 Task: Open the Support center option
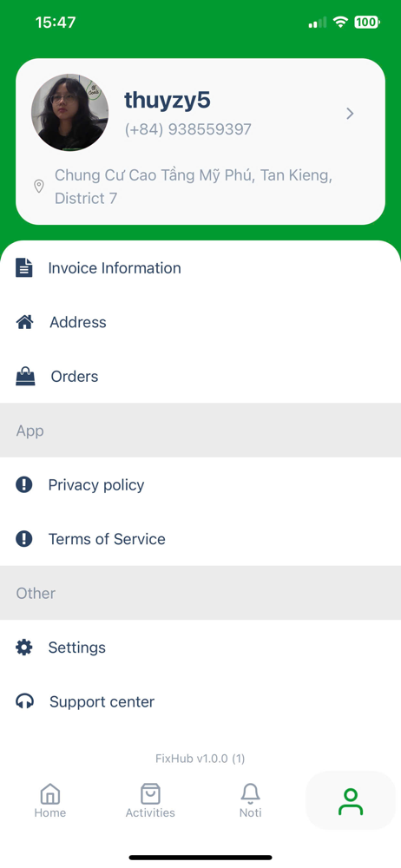point(200,702)
